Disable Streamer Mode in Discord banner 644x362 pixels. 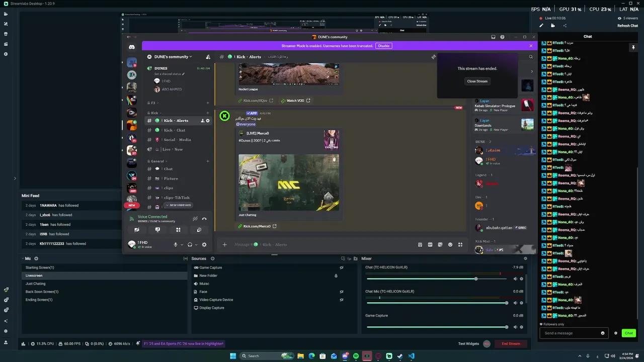[x=384, y=46]
